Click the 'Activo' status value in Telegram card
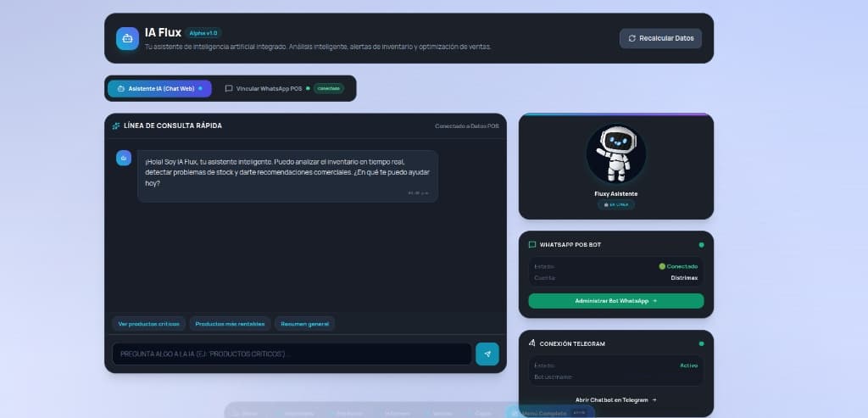This screenshot has height=418, width=868. point(688,365)
